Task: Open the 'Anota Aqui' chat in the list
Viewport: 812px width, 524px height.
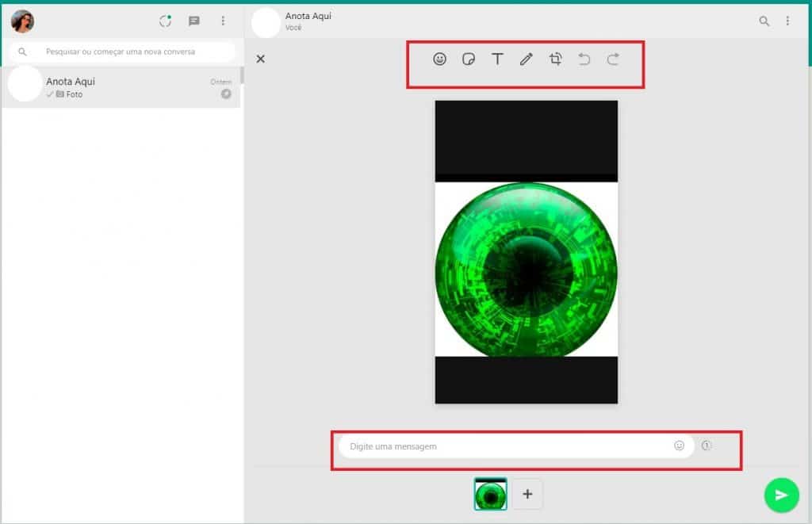Action: tap(121, 87)
